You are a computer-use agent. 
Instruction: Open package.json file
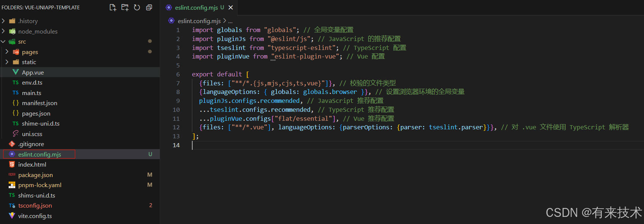tap(35, 175)
